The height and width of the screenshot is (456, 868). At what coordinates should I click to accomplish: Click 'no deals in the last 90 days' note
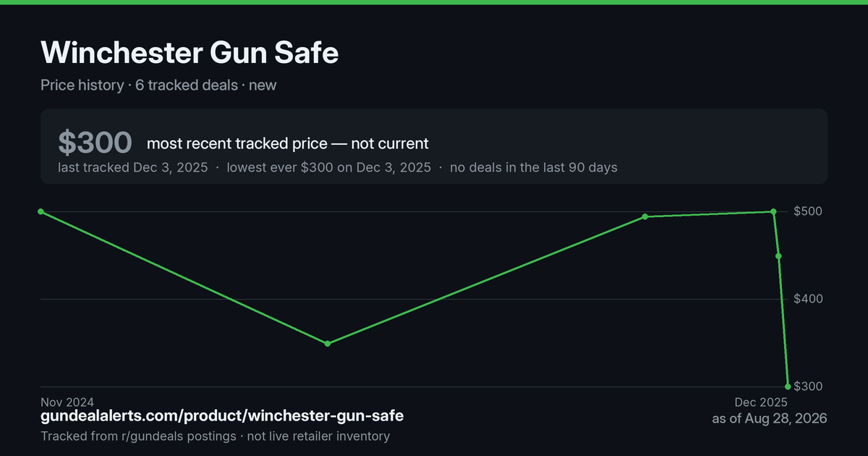(x=534, y=167)
